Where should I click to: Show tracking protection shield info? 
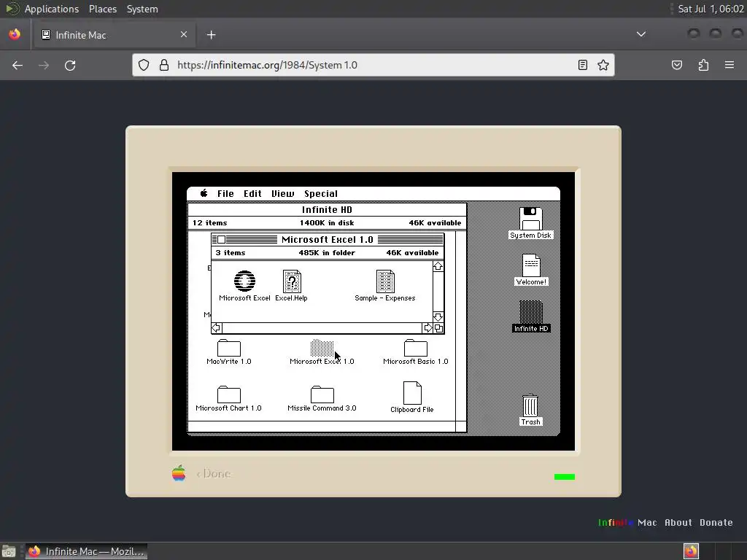[x=144, y=65]
